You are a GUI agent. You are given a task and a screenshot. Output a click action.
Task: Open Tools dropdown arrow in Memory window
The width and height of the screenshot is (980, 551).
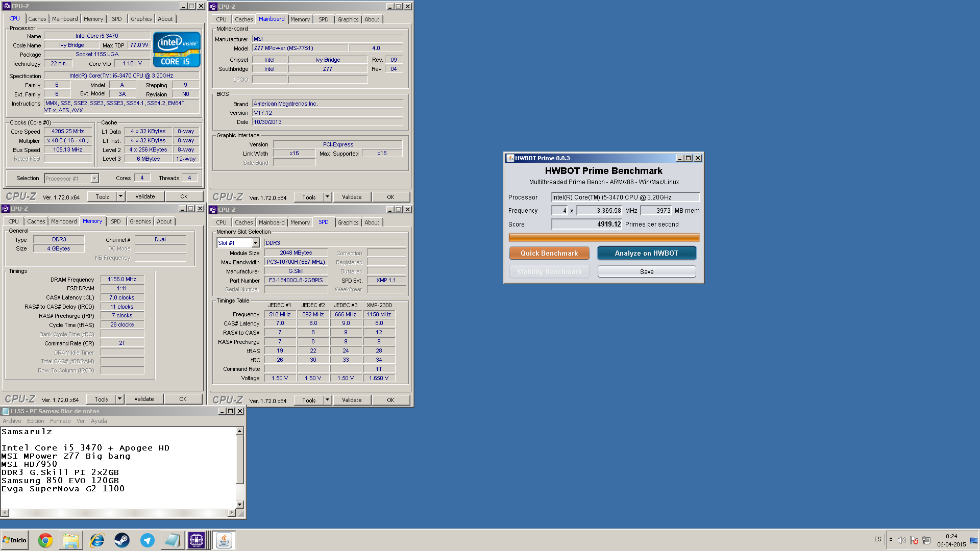120,399
